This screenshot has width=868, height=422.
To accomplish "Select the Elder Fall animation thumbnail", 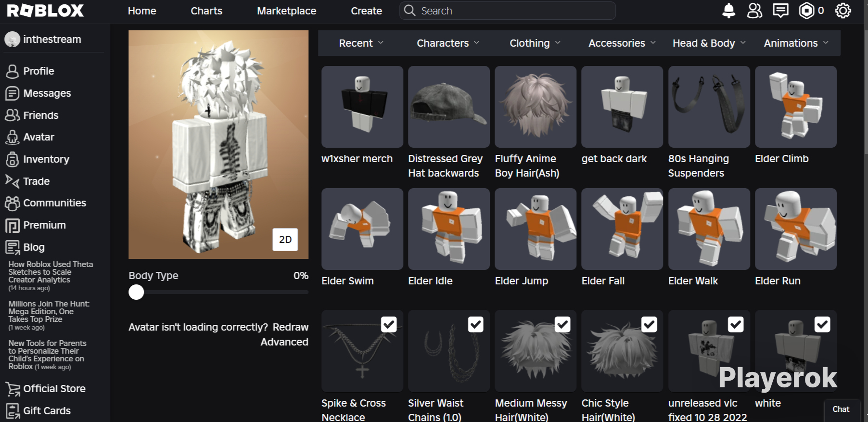I will (622, 229).
